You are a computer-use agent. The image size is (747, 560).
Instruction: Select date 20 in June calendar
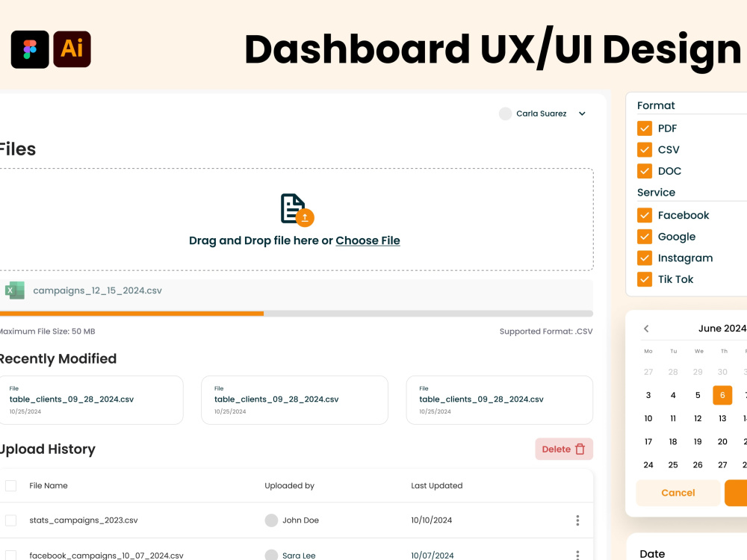click(722, 442)
